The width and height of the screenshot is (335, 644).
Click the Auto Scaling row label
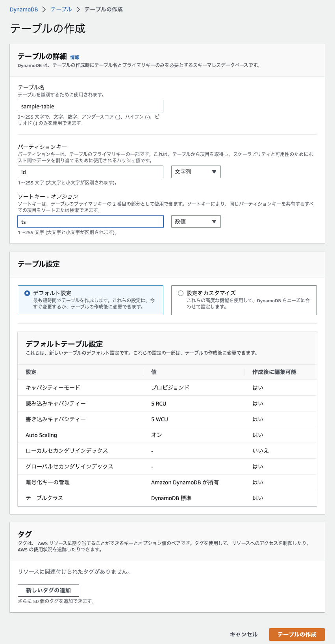click(41, 435)
